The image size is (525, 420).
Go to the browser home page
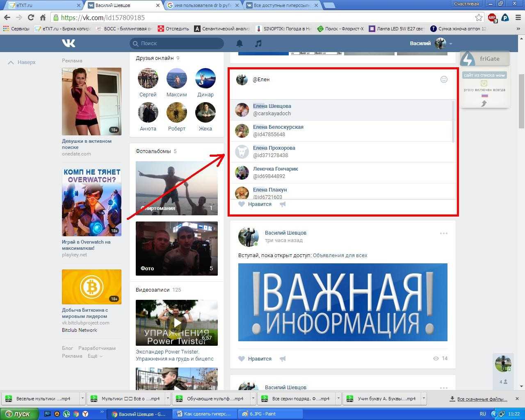43,18
